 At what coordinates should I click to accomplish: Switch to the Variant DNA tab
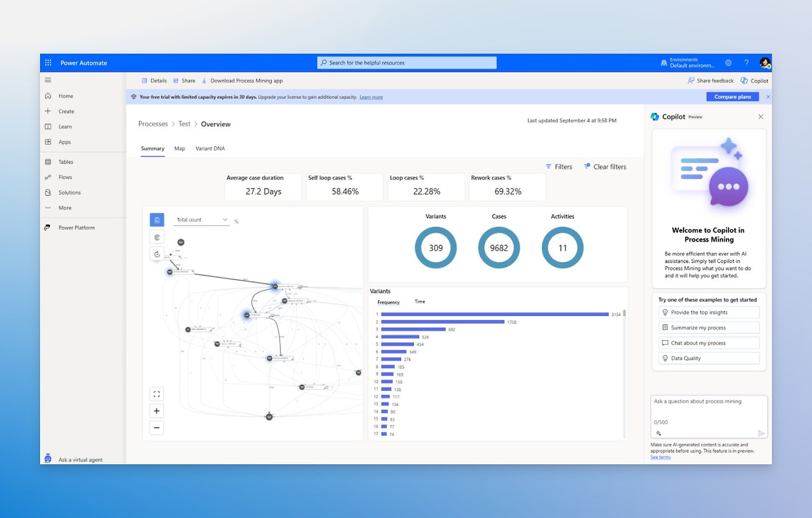[210, 148]
